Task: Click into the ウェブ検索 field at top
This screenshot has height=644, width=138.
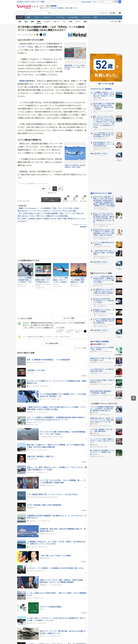Action: 105,2
